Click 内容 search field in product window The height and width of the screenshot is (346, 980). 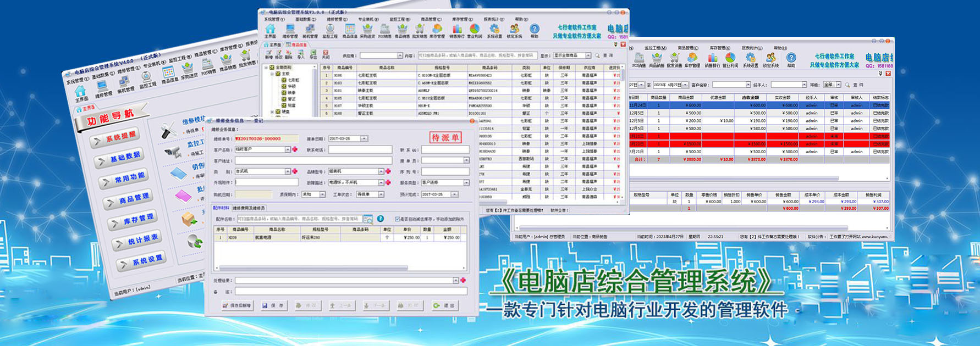[x=477, y=55]
